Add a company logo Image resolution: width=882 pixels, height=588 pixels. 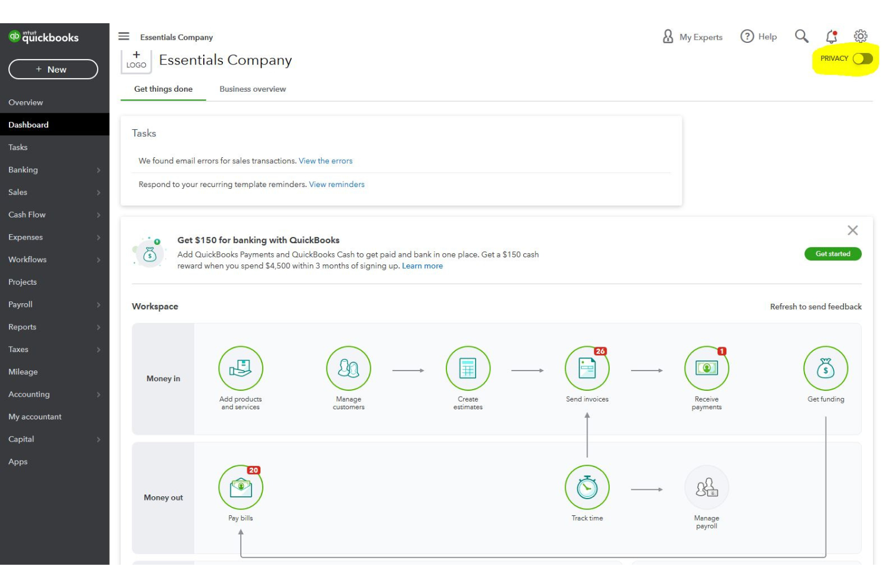(x=136, y=61)
